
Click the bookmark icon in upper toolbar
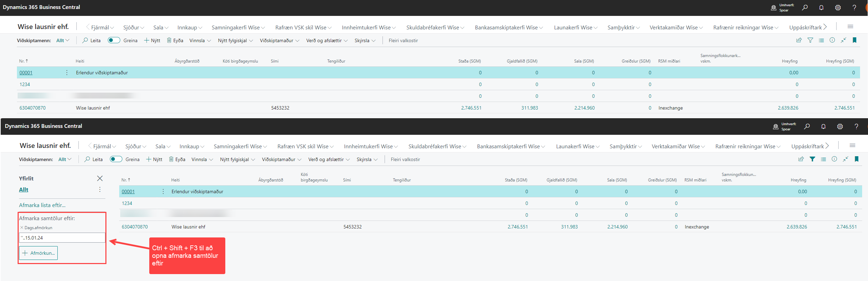pos(855,40)
